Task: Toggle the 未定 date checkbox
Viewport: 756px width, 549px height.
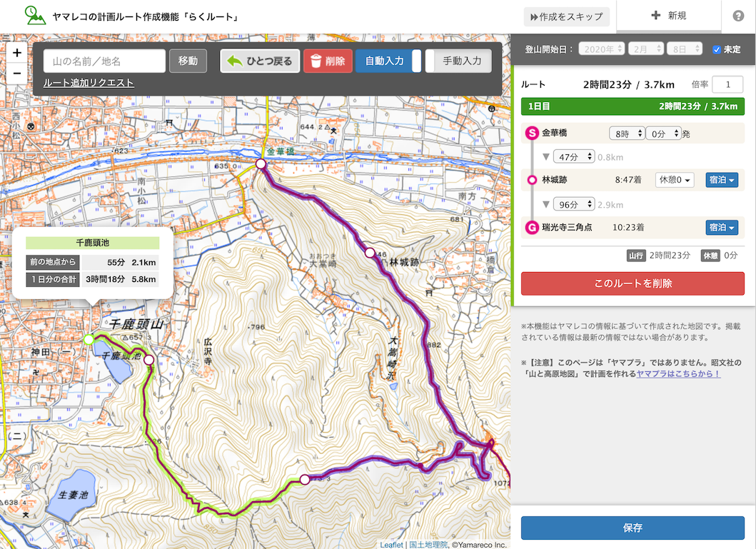Action: (x=717, y=49)
